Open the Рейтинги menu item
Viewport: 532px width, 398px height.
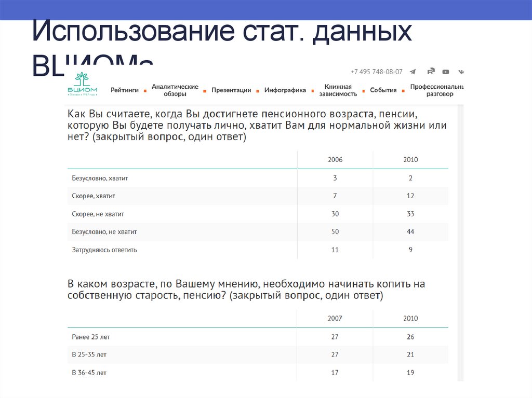(125, 90)
